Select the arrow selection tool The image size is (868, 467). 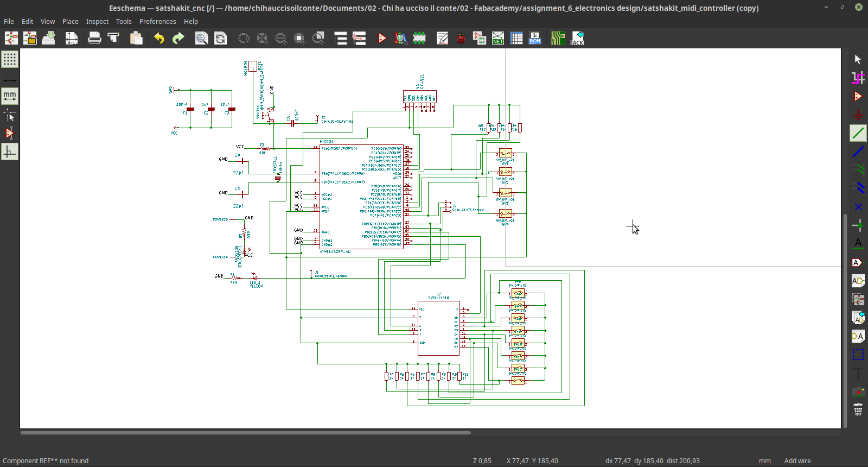click(x=858, y=59)
